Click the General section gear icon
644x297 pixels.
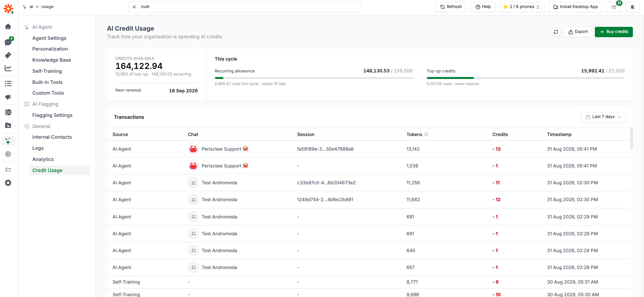(x=27, y=126)
